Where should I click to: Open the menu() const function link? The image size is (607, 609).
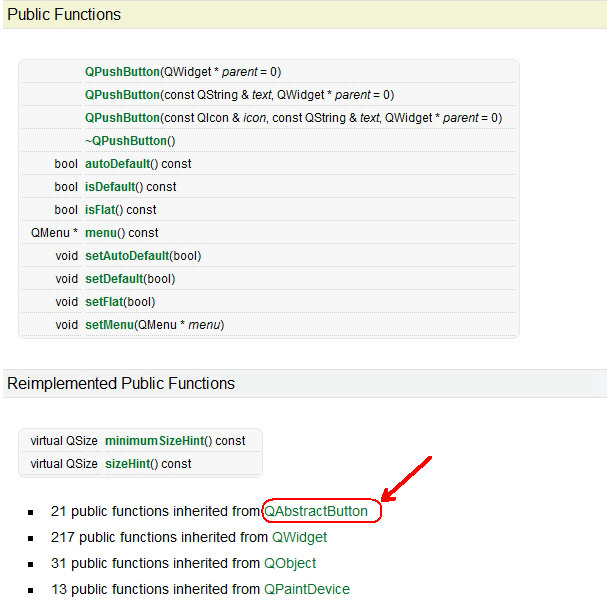[x=101, y=233]
